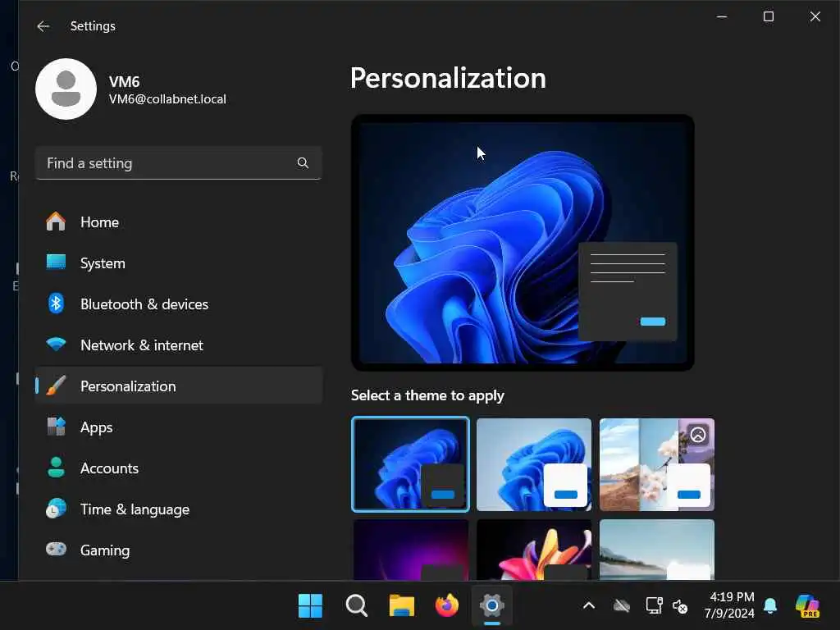Open the network display tray icon
Viewport: 840px width, 630px height.
coord(654,606)
